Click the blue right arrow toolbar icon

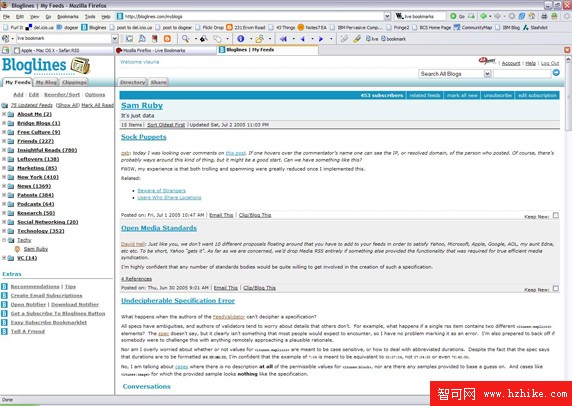point(321,39)
